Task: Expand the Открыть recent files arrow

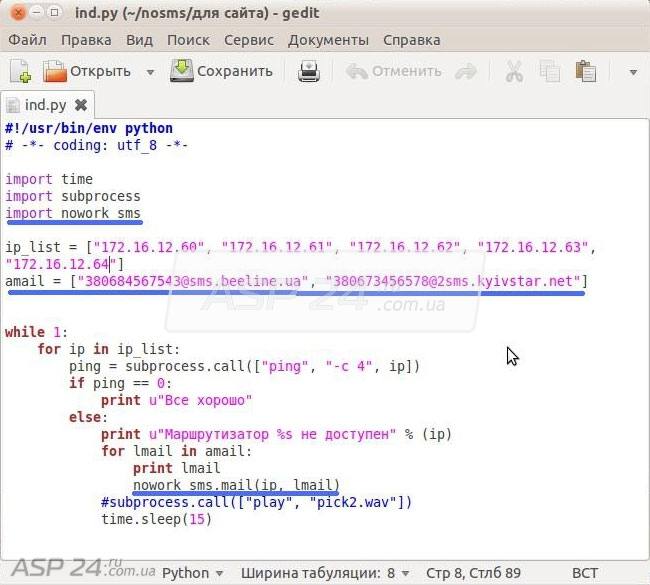Action: click(x=150, y=72)
